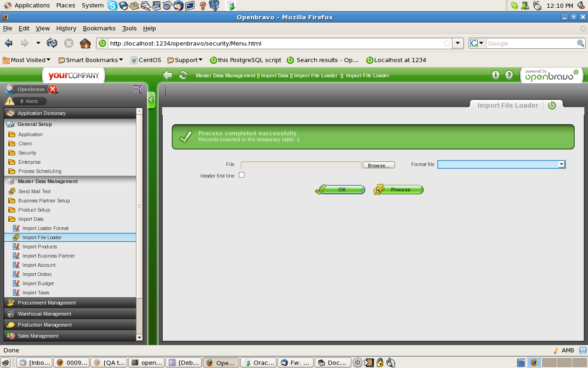The width and height of the screenshot is (588, 368).
Task: Open the Enterprise folder
Action: [29, 162]
